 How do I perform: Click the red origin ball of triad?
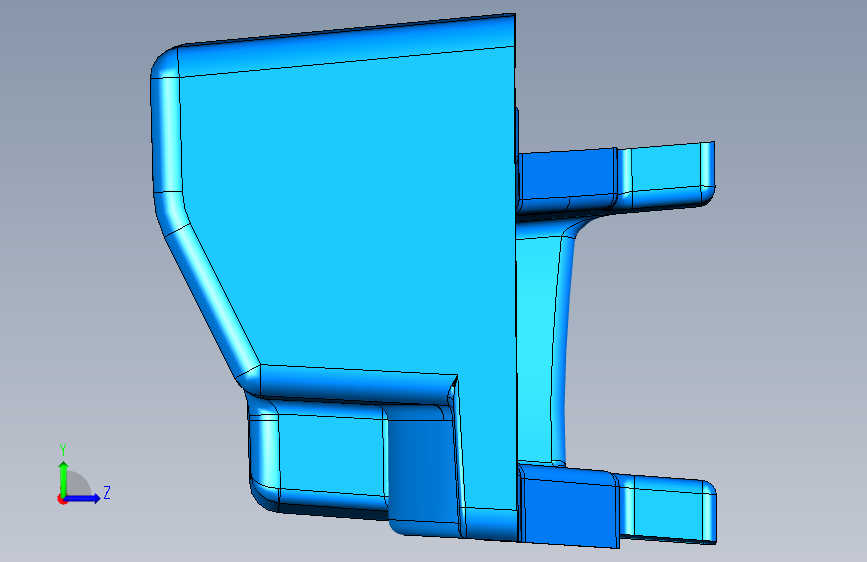[62, 499]
